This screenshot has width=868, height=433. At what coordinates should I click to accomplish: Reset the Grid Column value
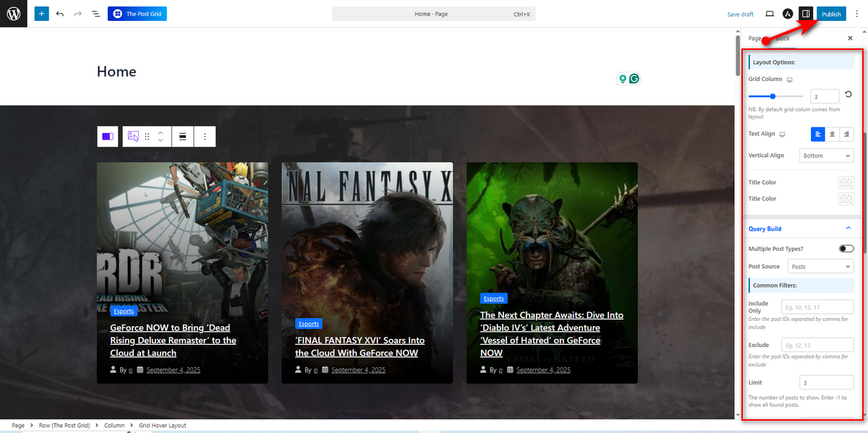(x=848, y=95)
